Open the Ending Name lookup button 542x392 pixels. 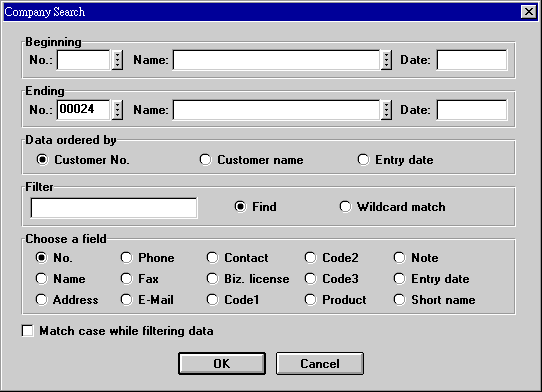[386, 110]
